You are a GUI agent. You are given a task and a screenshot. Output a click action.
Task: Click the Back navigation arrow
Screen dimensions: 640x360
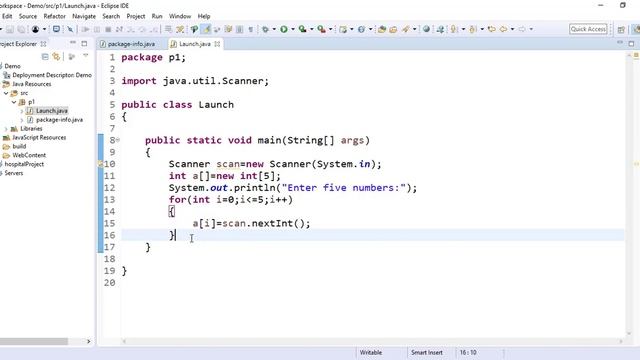[503, 29]
